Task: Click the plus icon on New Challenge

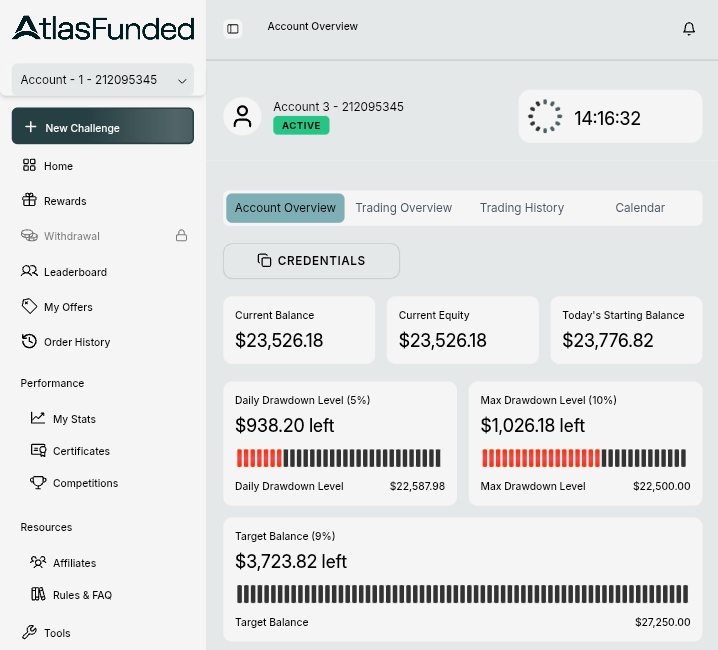Action: (31, 126)
